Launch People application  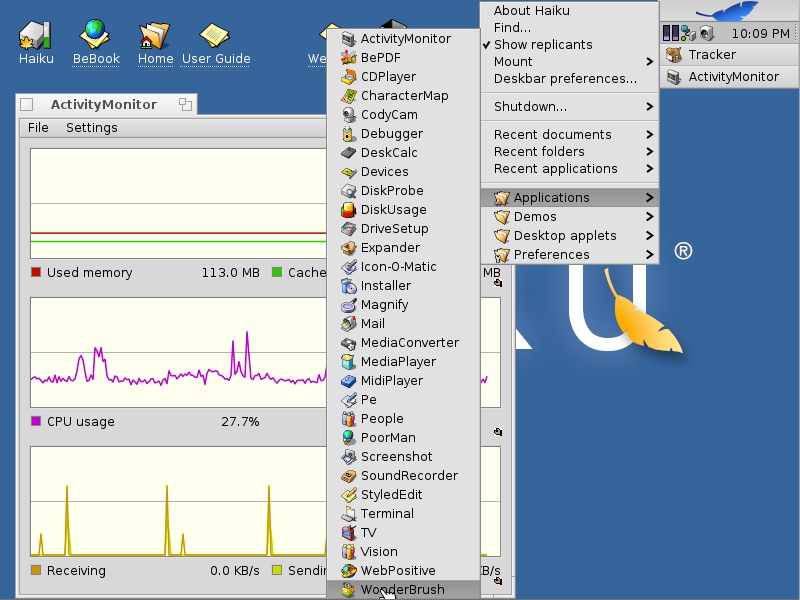(403, 418)
